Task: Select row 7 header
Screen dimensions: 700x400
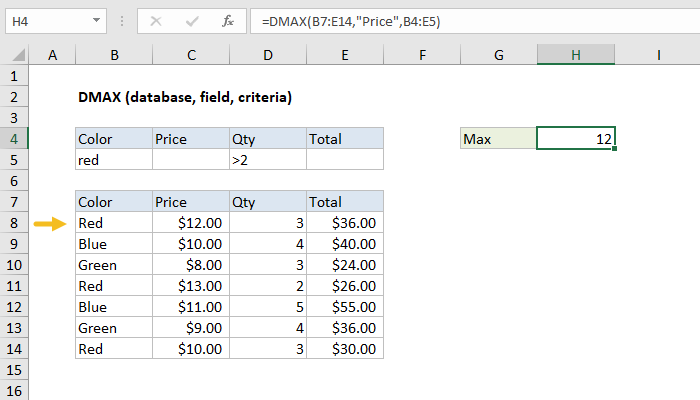Action: tap(14, 202)
